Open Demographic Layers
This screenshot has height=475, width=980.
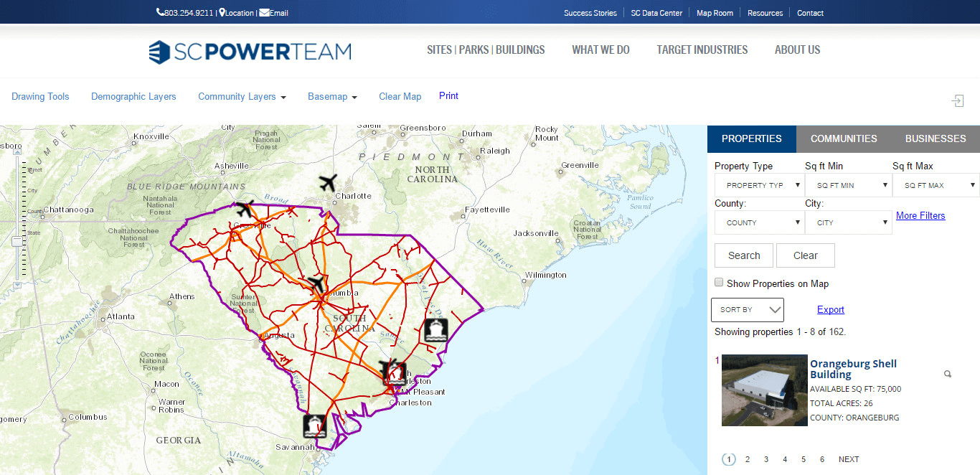tap(133, 97)
